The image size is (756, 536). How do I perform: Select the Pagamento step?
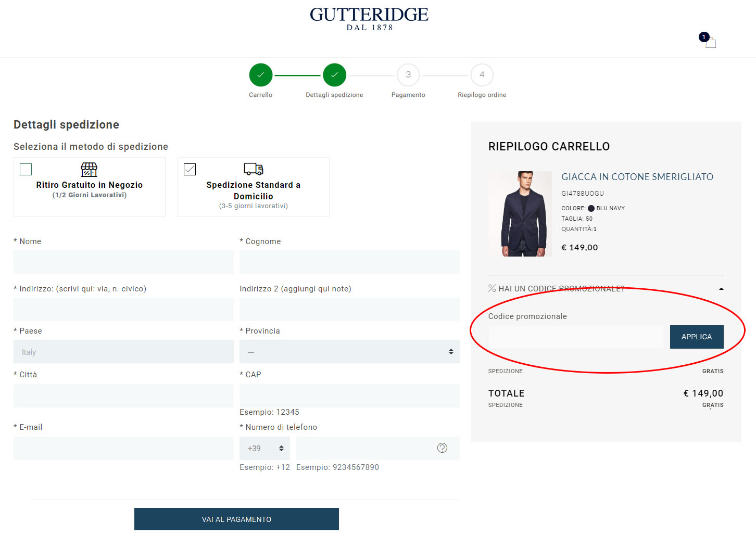(408, 74)
